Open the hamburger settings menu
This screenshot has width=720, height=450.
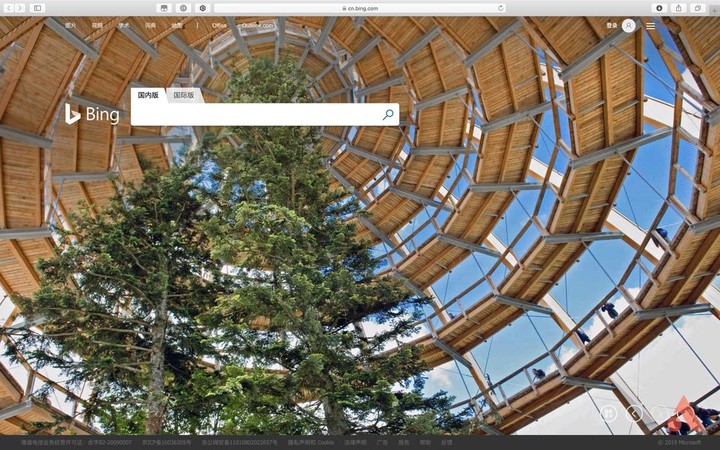pyautogui.click(x=650, y=25)
